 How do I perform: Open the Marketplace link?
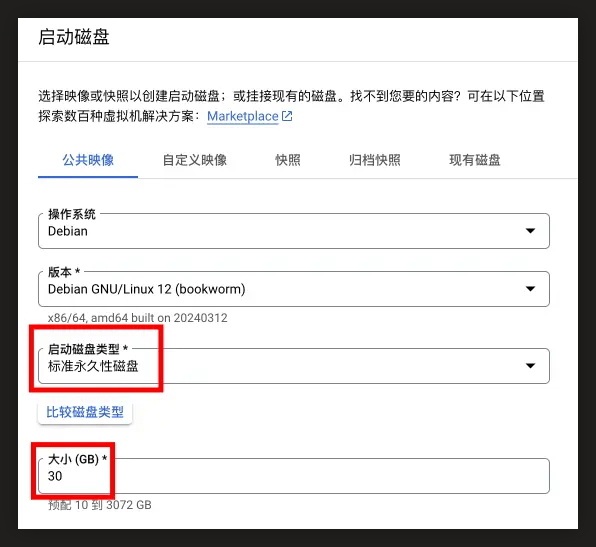pyautogui.click(x=243, y=116)
